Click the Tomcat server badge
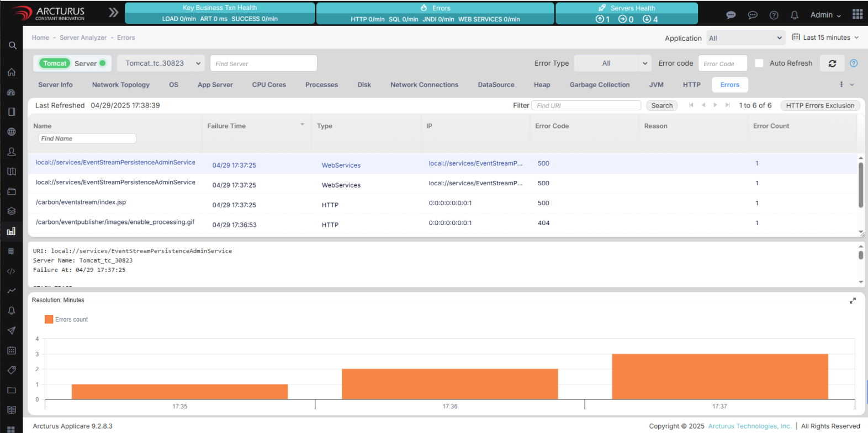The image size is (868, 433). click(x=55, y=63)
